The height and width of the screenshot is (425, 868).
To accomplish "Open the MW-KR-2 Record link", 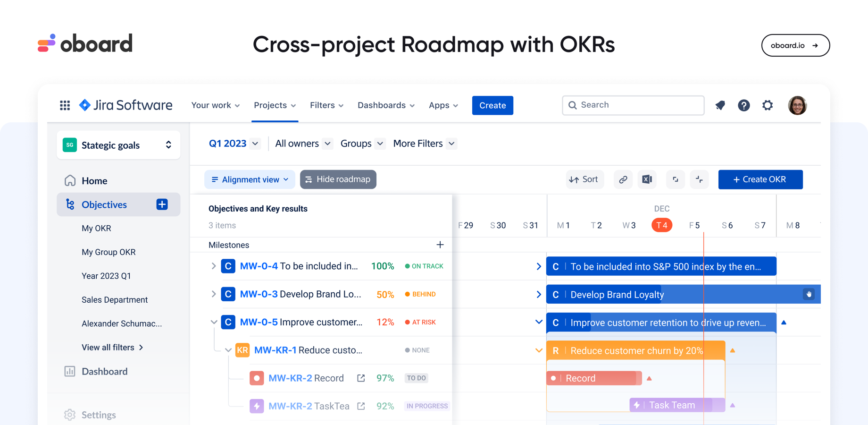I will click(361, 378).
